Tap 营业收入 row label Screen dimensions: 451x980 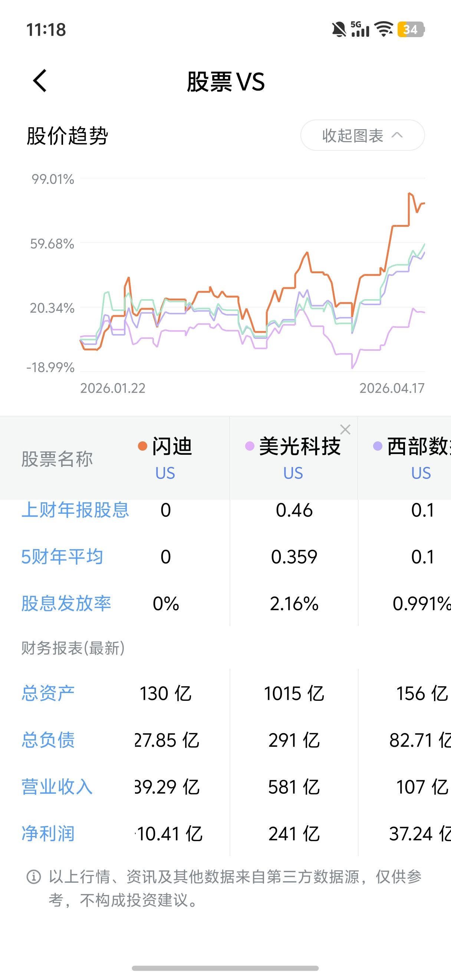click(x=57, y=787)
